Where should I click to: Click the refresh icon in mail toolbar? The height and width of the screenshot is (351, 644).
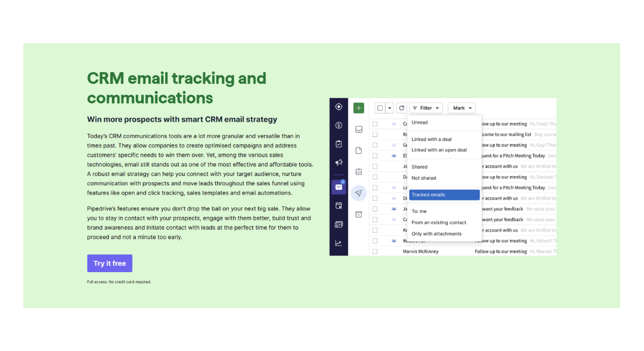(402, 108)
